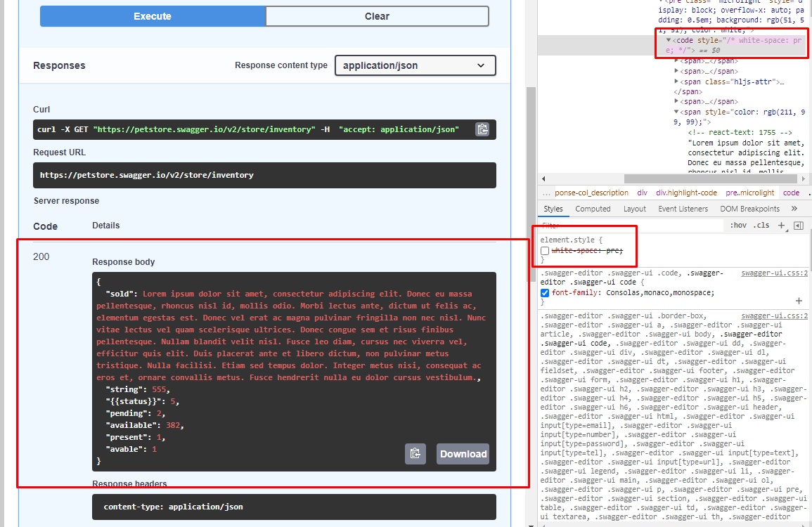Enable the crossed-out white-space: pre checkbox
The image size is (812, 527).
[x=543, y=251]
